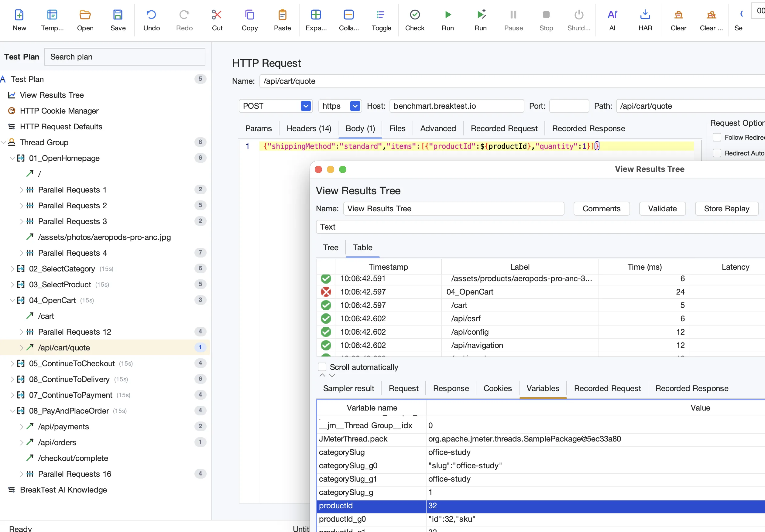The width and height of the screenshot is (765, 532).
Task: Expand Parallel Requests 1
Action: point(21,190)
